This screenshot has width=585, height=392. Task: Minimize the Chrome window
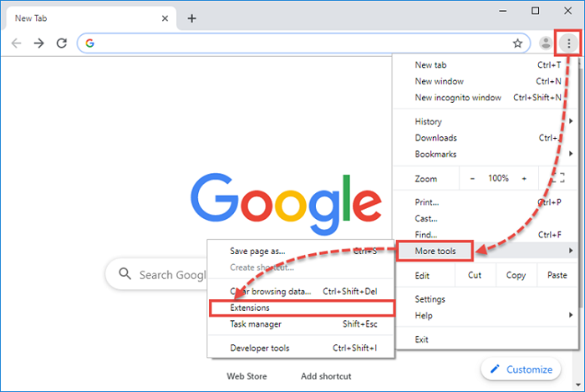pyautogui.click(x=502, y=11)
